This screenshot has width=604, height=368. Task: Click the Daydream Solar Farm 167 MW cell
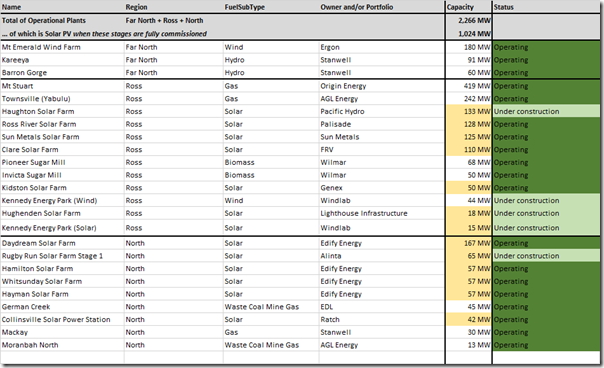[468, 243]
